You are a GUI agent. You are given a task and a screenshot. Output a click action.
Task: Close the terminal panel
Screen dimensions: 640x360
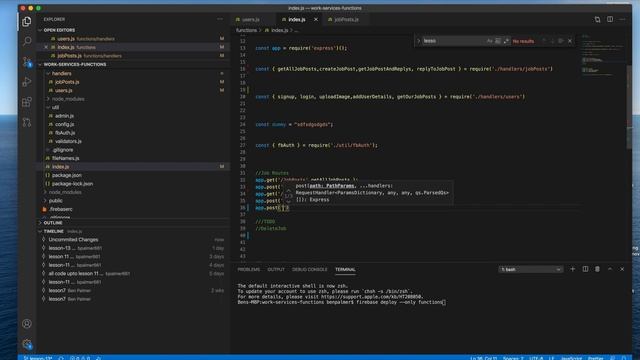coord(622,269)
